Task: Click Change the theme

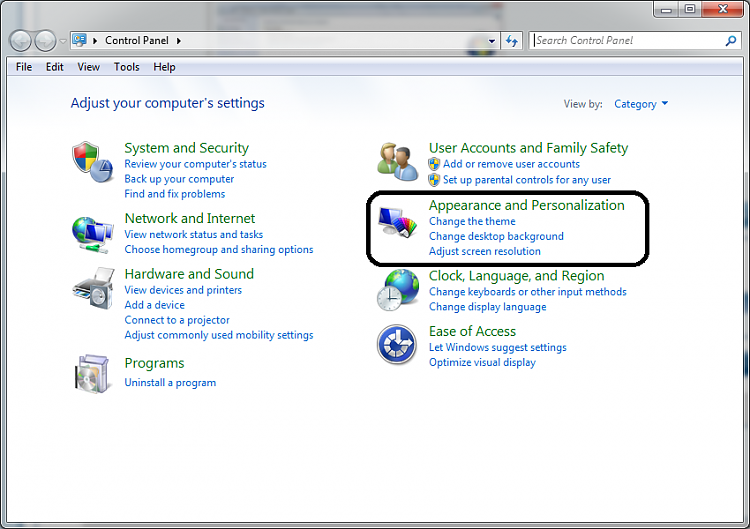Action: pos(472,221)
